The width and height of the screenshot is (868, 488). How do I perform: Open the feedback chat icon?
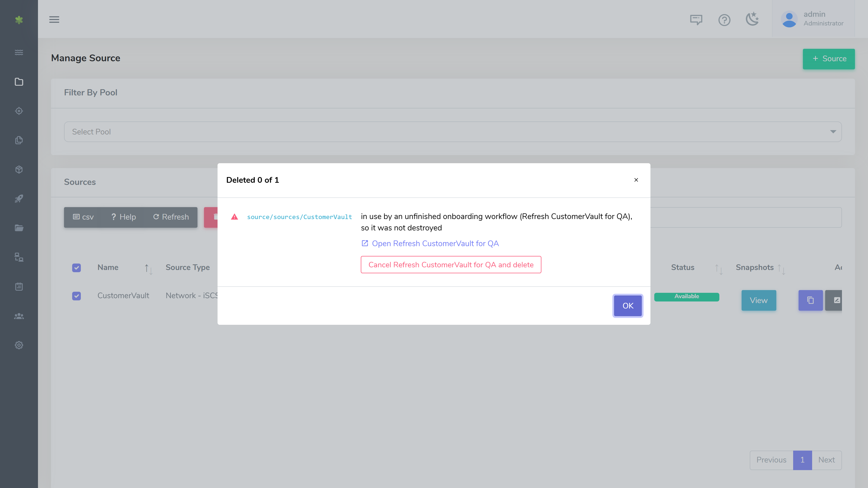pyautogui.click(x=696, y=20)
